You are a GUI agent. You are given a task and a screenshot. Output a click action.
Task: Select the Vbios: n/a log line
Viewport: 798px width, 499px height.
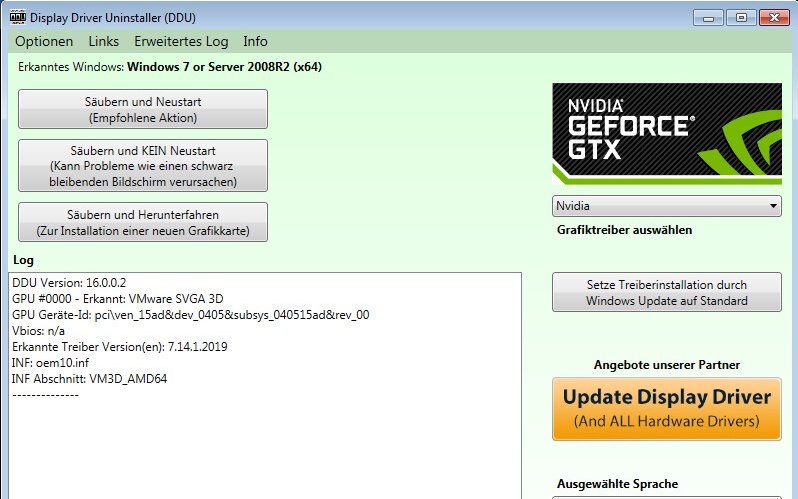[x=38, y=331]
